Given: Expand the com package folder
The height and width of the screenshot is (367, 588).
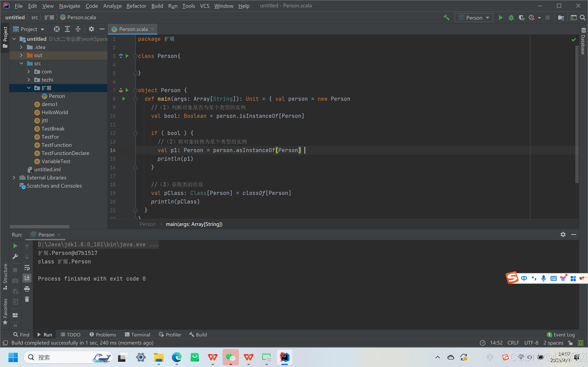Looking at the screenshot, I should [29, 72].
